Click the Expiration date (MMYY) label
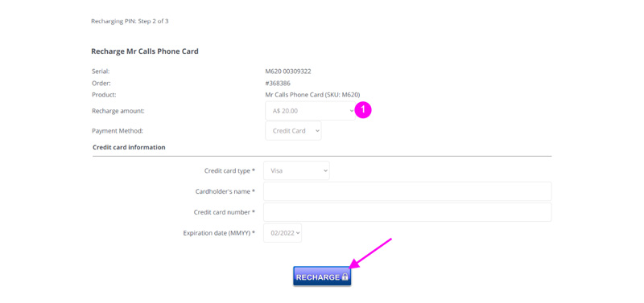Image resolution: width=644 pixels, height=303 pixels. coord(219,233)
